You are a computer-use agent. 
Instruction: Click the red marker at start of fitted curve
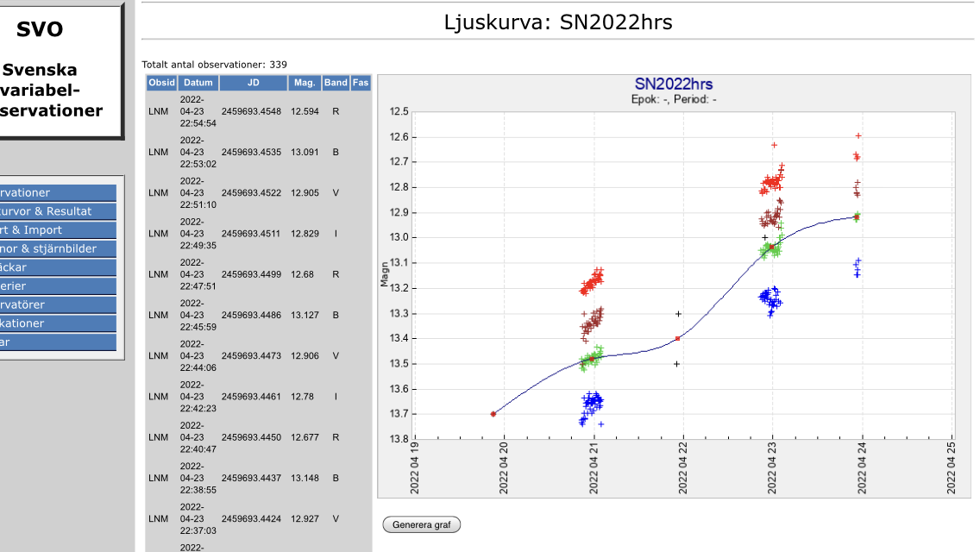[493, 414]
